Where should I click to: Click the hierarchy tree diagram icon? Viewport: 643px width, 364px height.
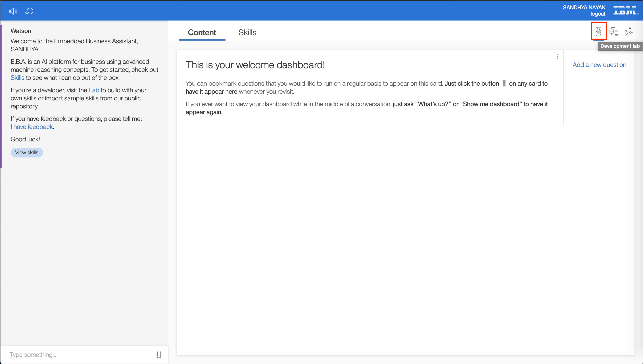pyautogui.click(x=614, y=31)
